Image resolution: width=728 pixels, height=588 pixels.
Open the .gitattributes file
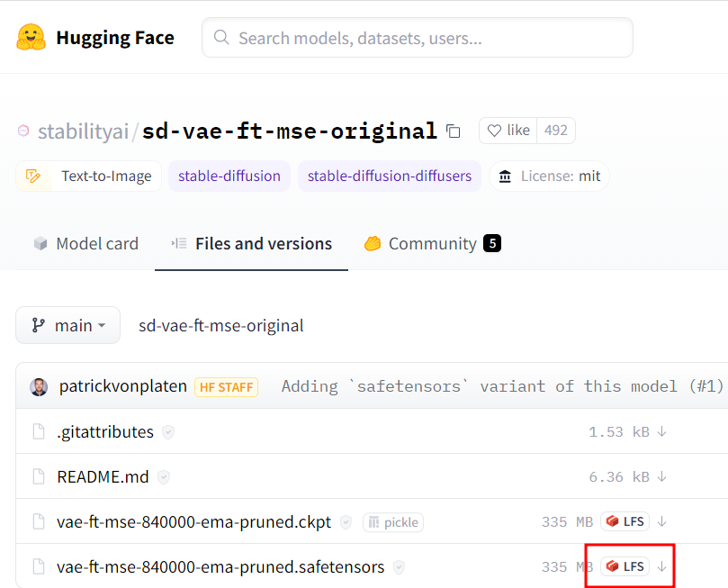click(105, 432)
